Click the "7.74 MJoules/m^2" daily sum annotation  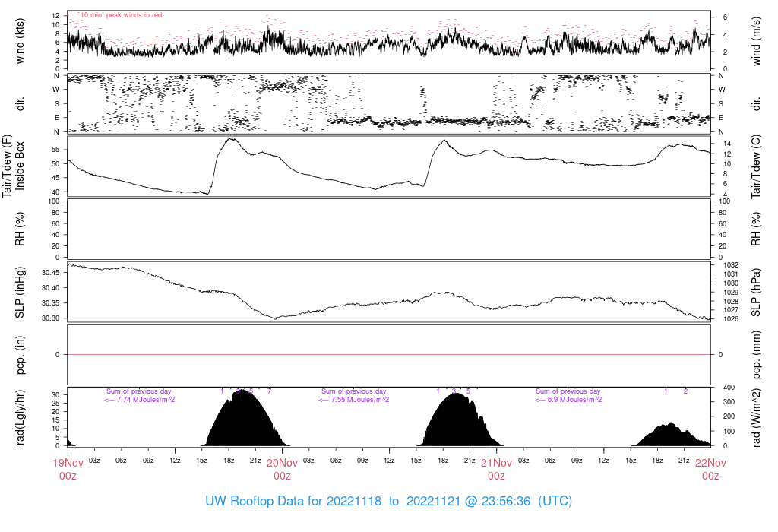pyautogui.click(x=145, y=400)
